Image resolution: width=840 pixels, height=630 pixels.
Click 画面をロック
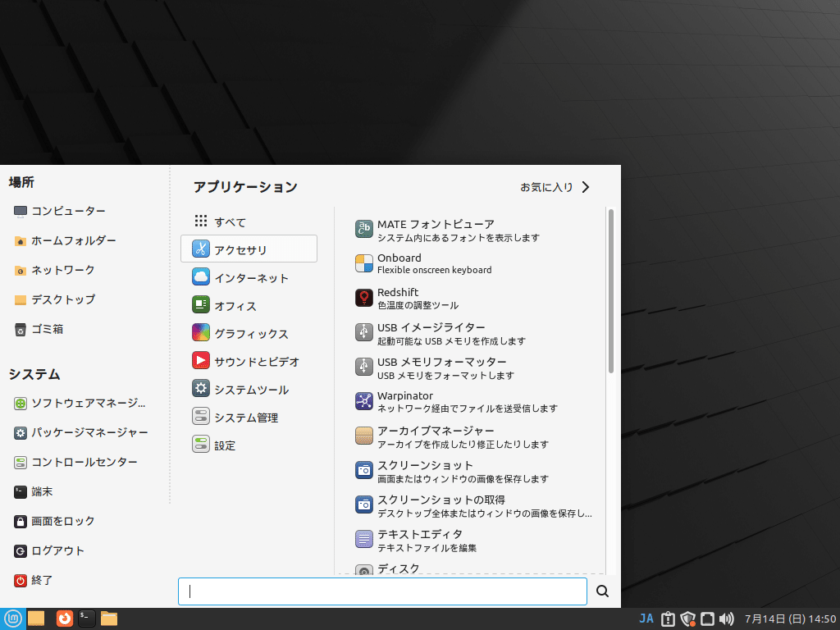tap(54, 521)
